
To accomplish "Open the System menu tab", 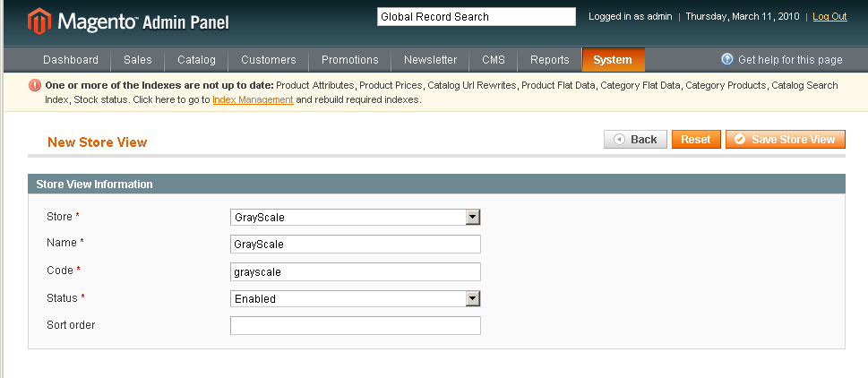I will pyautogui.click(x=613, y=60).
